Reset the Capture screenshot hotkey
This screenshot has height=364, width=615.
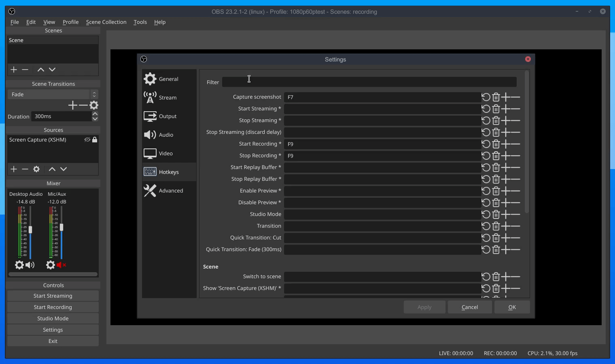coord(486,97)
